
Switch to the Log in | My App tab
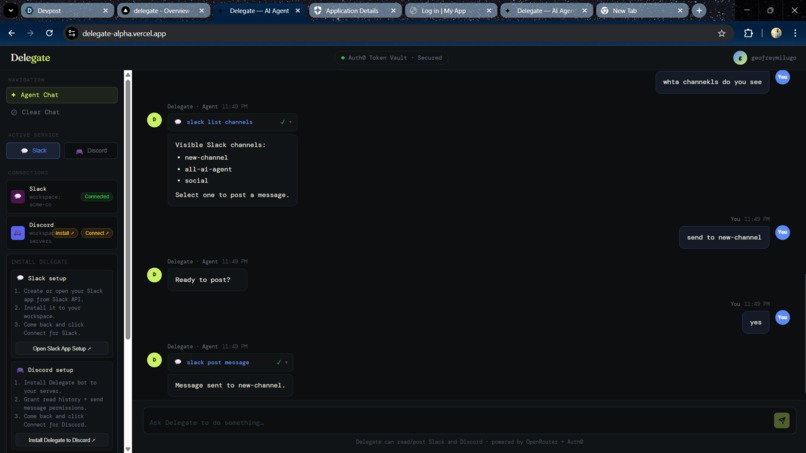tap(451, 10)
